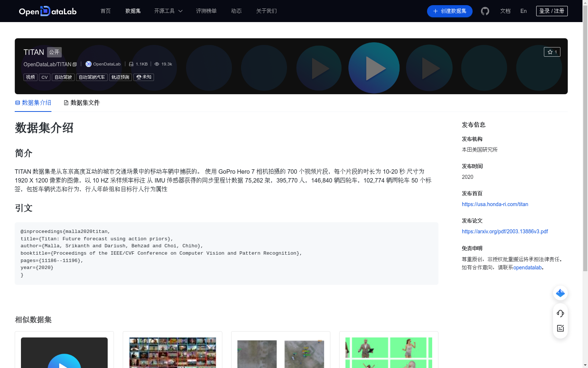The width and height of the screenshot is (588, 368).
Task: Click the scrollbar down arrow
Action: (585, 365)
